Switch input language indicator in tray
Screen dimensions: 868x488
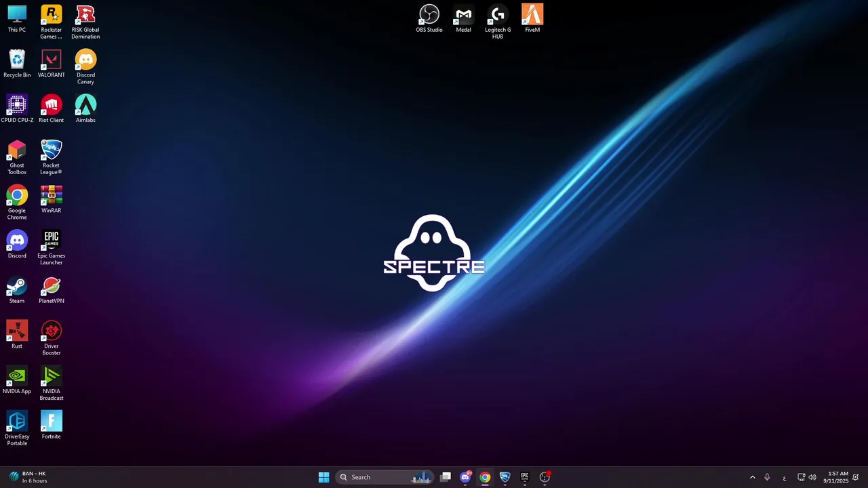(785, 478)
